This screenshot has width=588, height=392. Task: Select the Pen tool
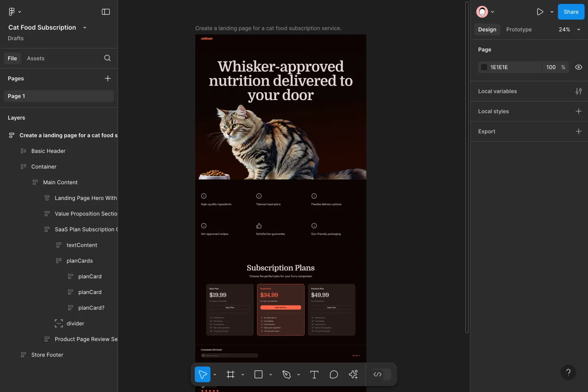pyautogui.click(x=287, y=374)
